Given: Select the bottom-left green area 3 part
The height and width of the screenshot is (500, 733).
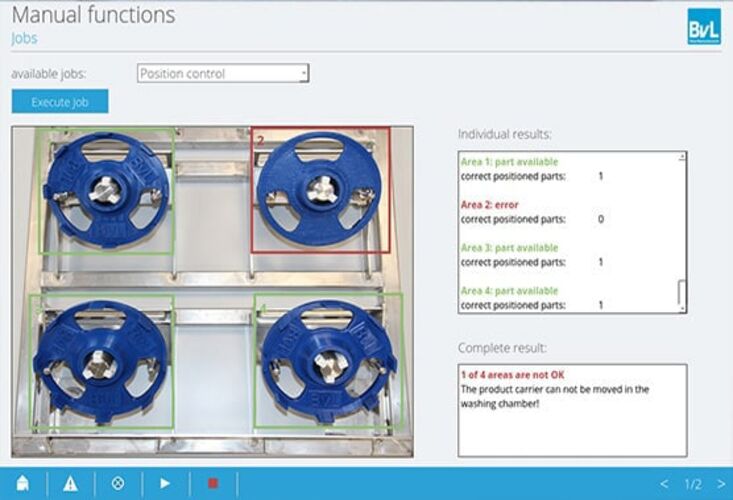Looking at the screenshot, I should pos(102,360).
